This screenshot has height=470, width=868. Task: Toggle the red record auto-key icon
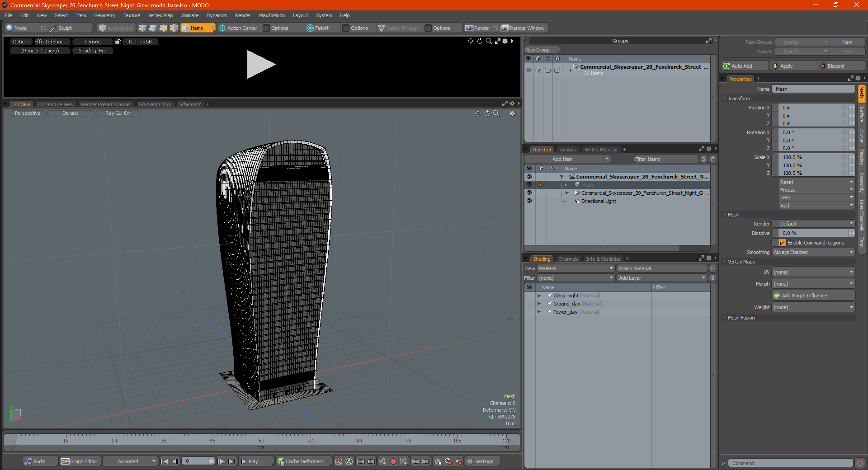[393, 461]
